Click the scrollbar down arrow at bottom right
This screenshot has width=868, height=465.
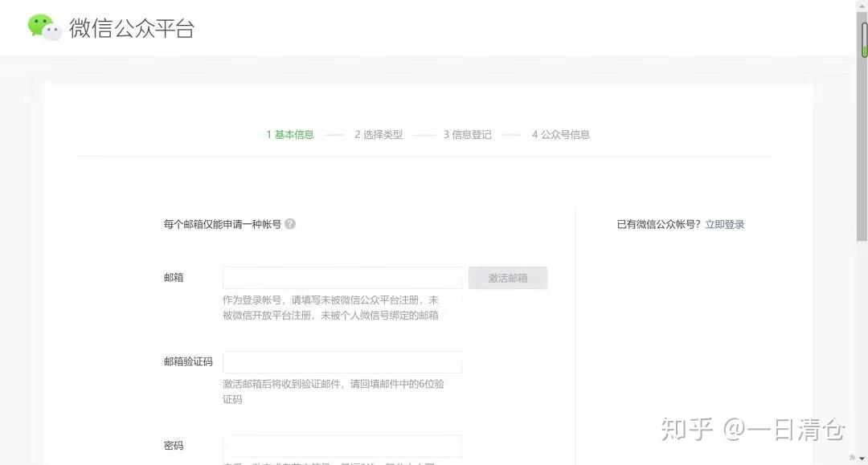[x=862, y=459]
